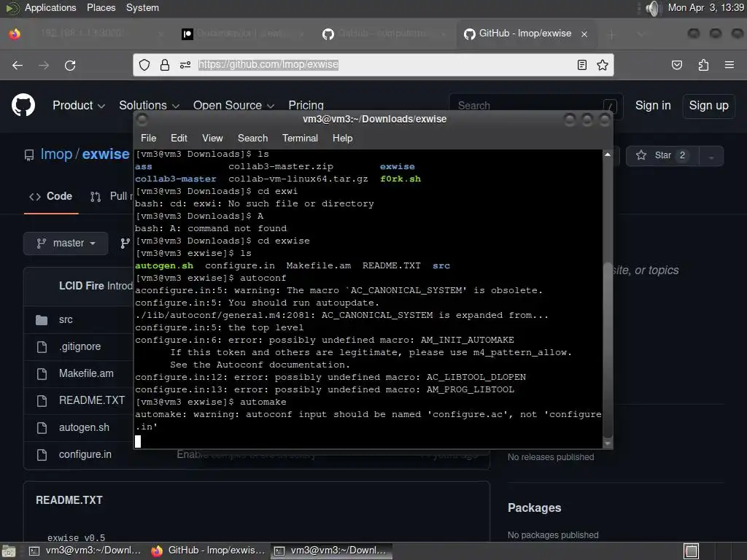
Task: Expand the Open Source menu on GitHub
Action: [233, 105]
